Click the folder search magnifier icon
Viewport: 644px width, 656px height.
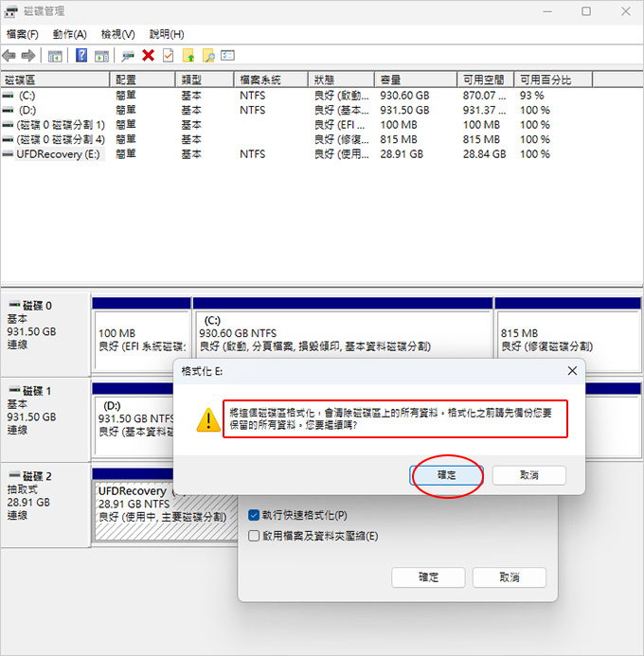[208, 55]
